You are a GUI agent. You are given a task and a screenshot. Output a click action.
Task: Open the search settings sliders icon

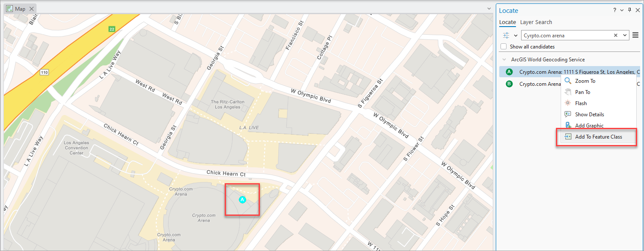coord(506,35)
